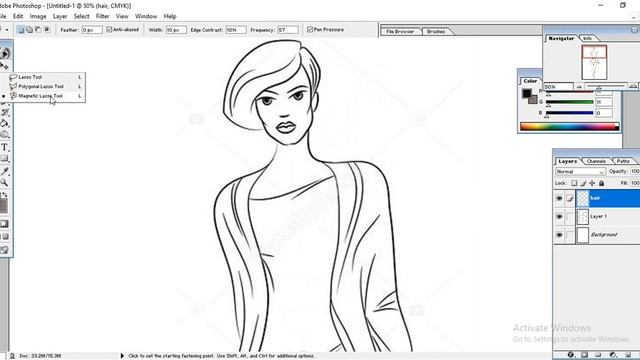The image size is (640, 360).
Task: Click the Move tool in toolbox
Action: (x=4, y=66)
